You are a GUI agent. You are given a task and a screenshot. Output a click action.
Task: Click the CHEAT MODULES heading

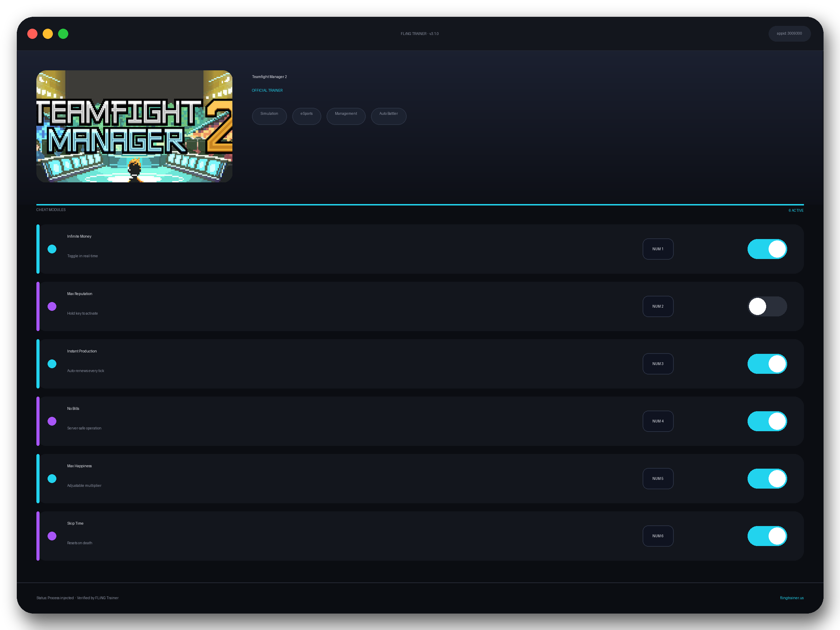point(51,210)
